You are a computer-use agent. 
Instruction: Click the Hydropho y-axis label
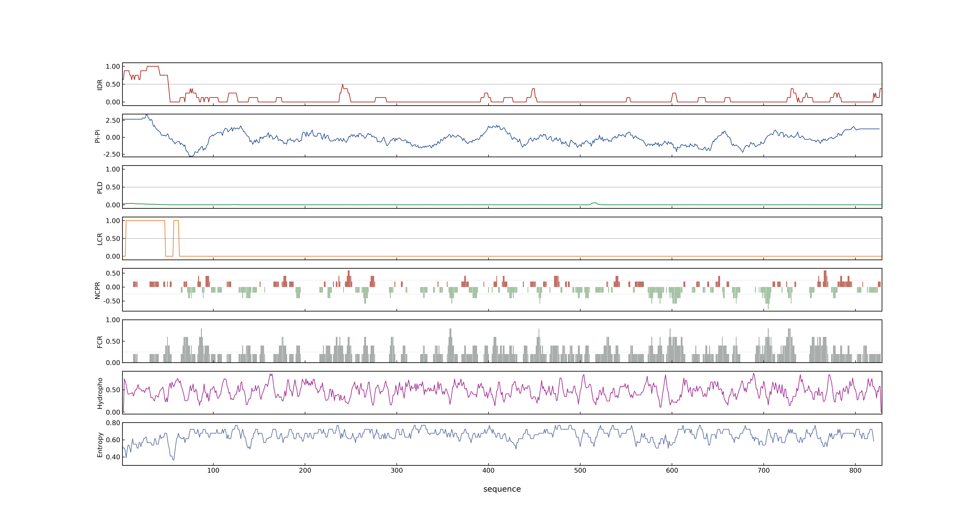click(100, 393)
